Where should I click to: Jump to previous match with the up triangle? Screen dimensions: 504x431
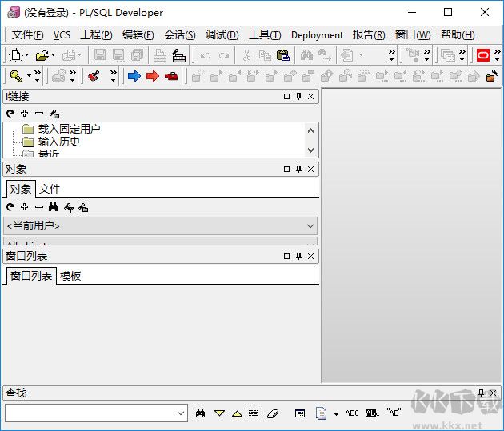point(237,413)
